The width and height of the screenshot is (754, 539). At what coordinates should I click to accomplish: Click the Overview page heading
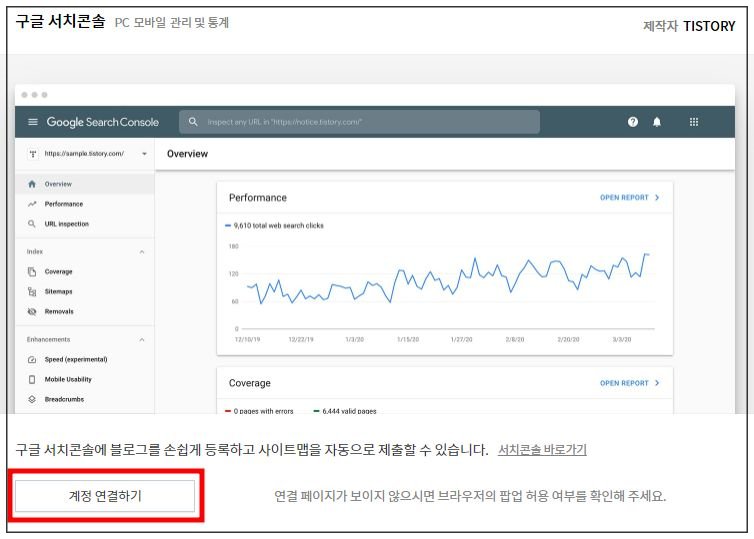188,154
